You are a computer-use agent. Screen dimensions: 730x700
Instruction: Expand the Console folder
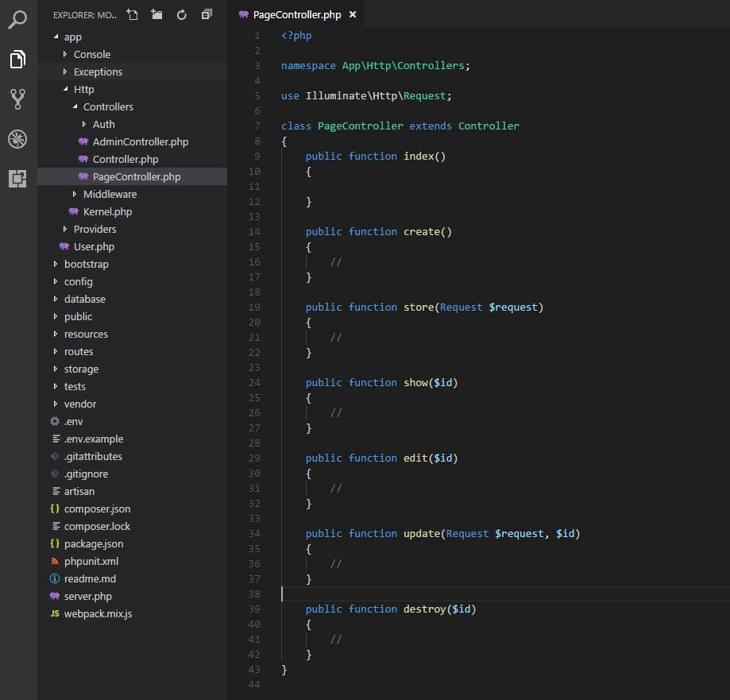pos(91,54)
